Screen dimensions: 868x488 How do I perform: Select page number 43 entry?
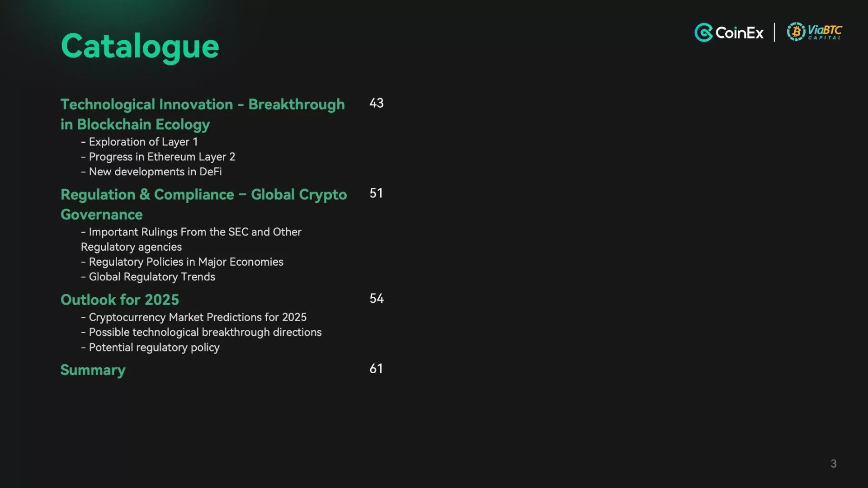click(x=376, y=103)
